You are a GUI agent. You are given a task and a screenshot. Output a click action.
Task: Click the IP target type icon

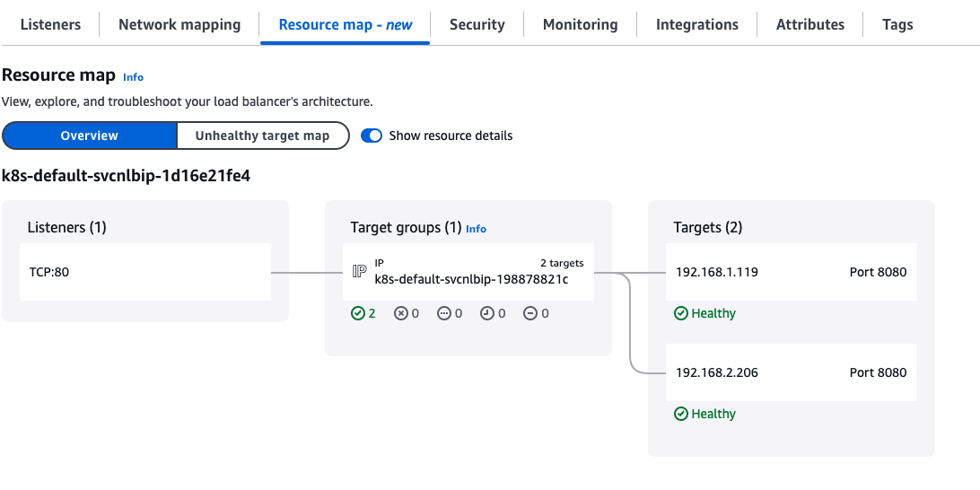tap(360, 271)
